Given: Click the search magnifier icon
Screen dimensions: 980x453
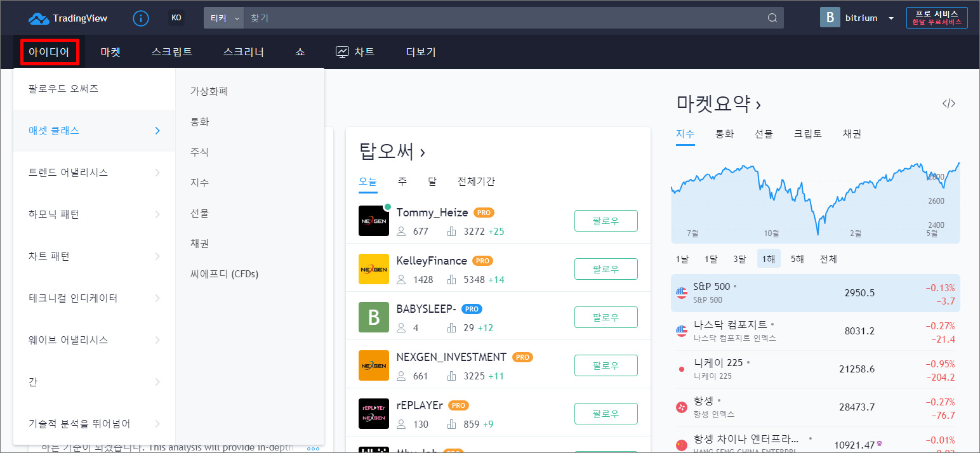Looking at the screenshot, I should click(772, 18).
